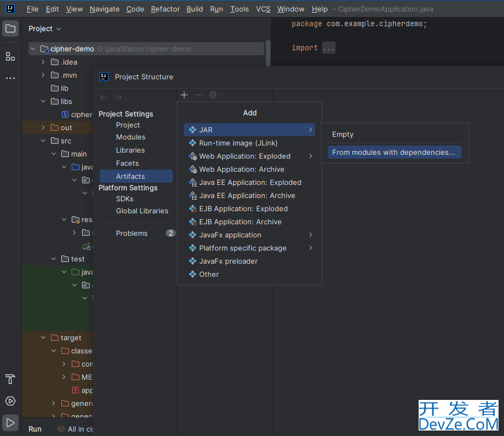This screenshot has height=436, width=504.
Task: Open the Project tool window folder icon
Action: coord(10,28)
